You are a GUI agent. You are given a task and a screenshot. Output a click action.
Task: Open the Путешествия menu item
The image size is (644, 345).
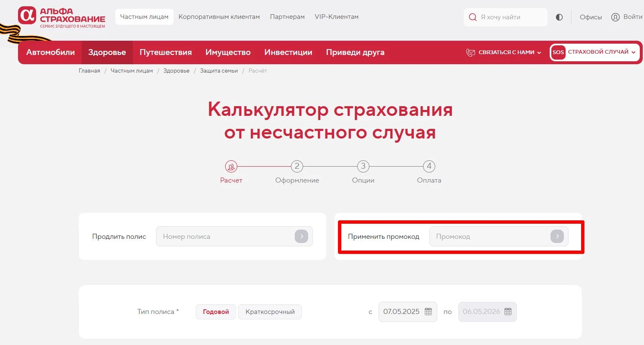point(166,52)
